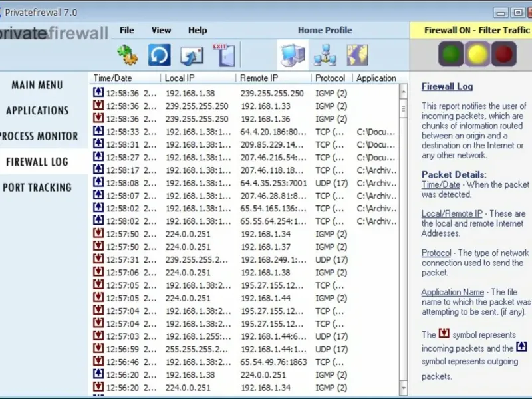
Task: Click outgoing arrow icon on 12:58:36 192.168.1.38 row
Action: [x=98, y=92]
